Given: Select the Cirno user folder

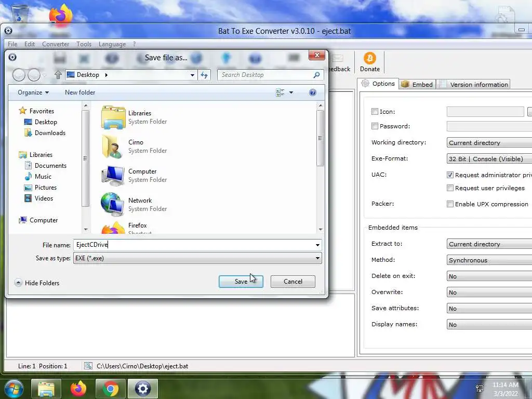Looking at the screenshot, I should click(x=135, y=146).
